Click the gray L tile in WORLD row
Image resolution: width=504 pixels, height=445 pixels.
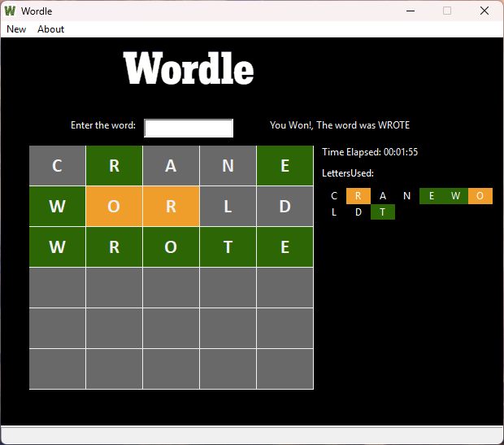[228, 207]
